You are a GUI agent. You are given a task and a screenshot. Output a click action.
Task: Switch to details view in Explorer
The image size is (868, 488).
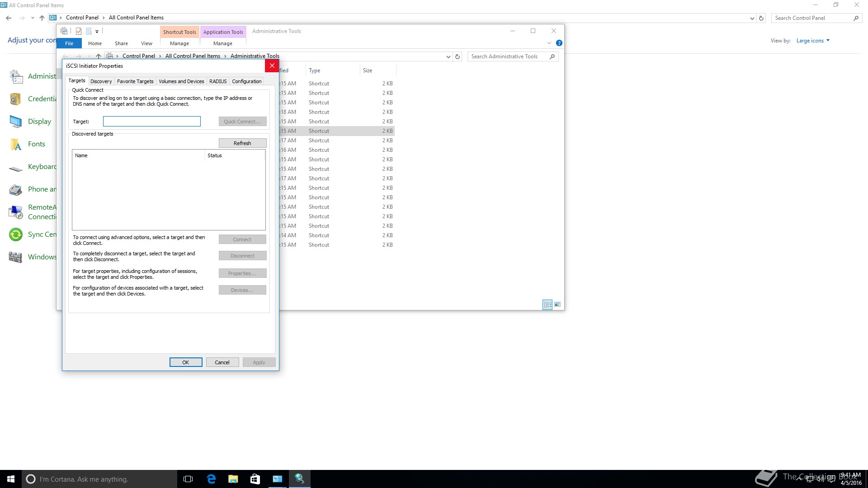point(547,305)
